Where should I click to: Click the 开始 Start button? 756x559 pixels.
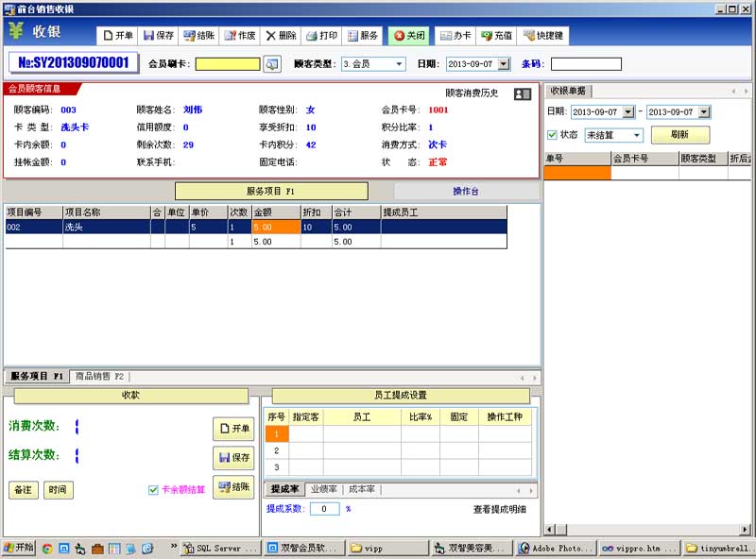[19, 548]
